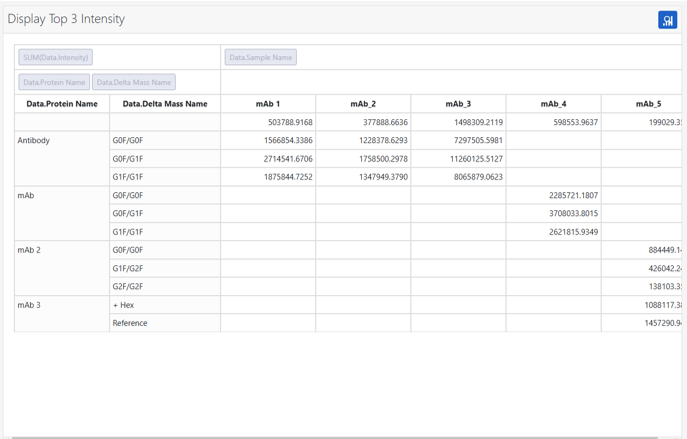687x439 pixels.
Task: Sort by Data.Protein Name column header
Action: click(62, 104)
